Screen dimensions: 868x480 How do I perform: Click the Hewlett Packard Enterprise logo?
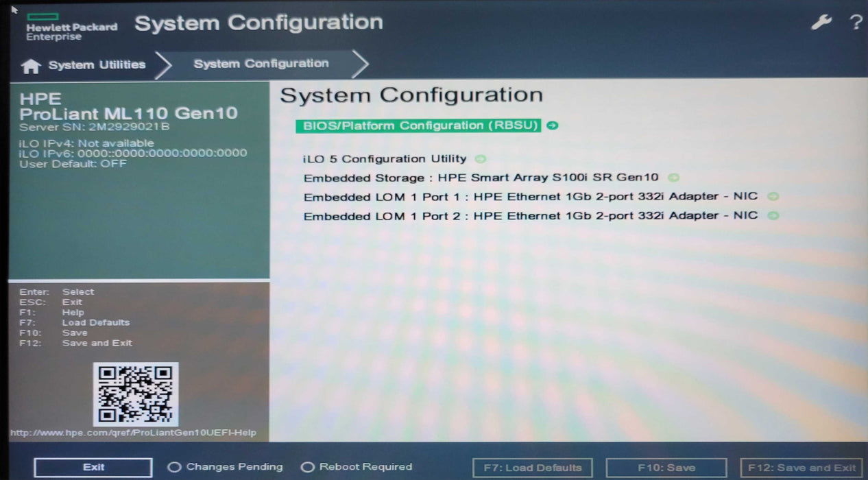[x=71, y=27]
